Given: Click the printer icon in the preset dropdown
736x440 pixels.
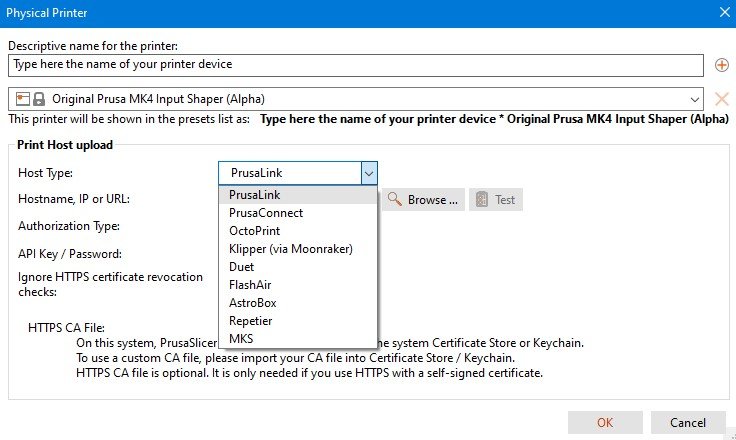Looking at the screenshot, I should (23, 99).
